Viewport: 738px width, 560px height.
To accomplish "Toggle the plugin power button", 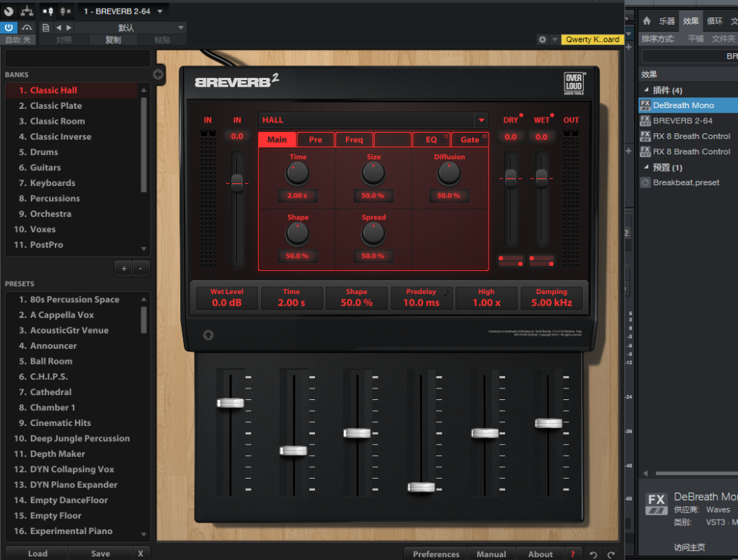I will [9, 27].
